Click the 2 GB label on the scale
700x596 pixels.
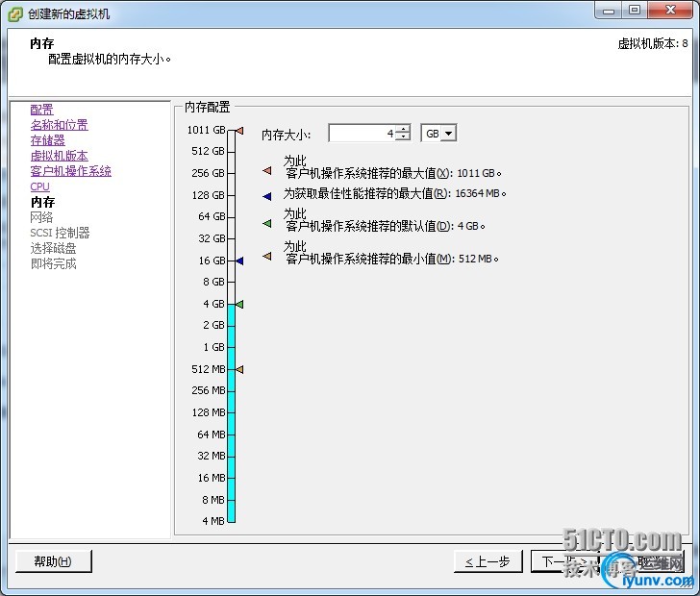(x=213, y=325)
